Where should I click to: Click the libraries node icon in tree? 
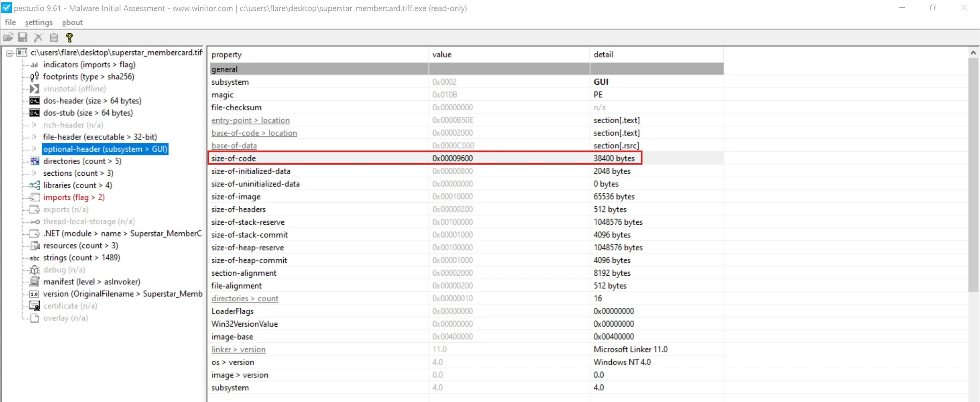click(x=34, y=185)
